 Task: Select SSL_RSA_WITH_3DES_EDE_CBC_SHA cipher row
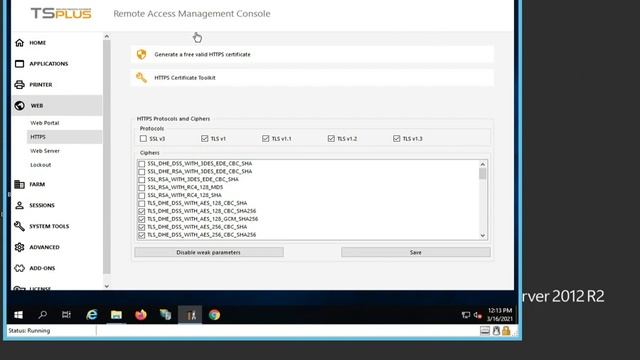(193, 180)
